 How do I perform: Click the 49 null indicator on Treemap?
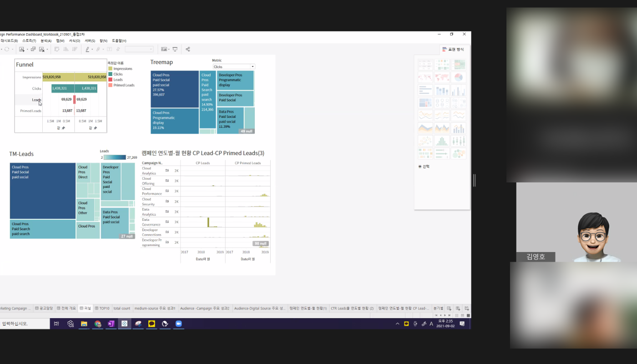(246, 131)
